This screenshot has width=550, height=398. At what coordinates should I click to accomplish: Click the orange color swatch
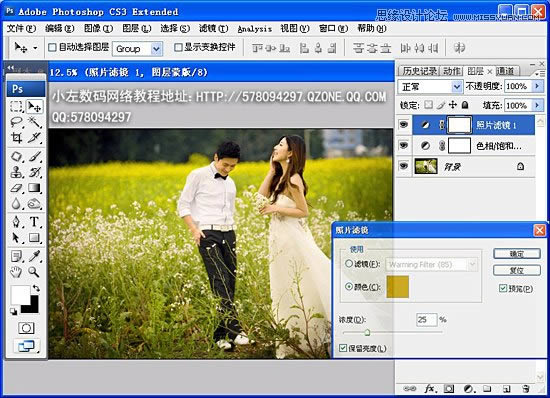coord(397,287)
